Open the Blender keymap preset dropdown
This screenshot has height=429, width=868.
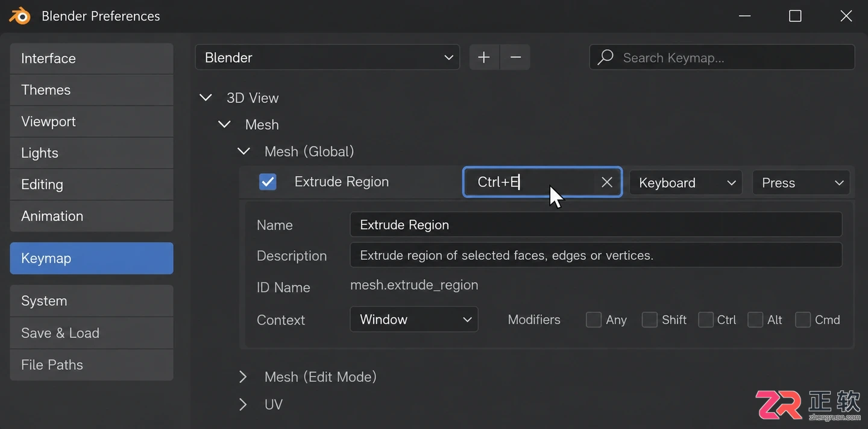327,57
